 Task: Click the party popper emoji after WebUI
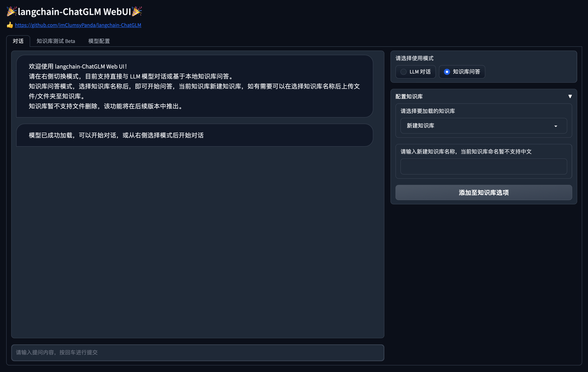(x=137, y=11)
